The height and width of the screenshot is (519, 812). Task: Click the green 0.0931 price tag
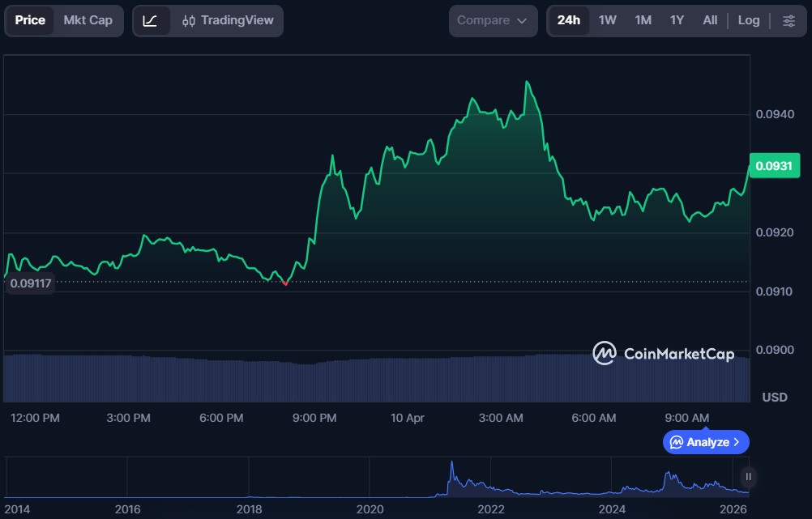click(774, 165)
